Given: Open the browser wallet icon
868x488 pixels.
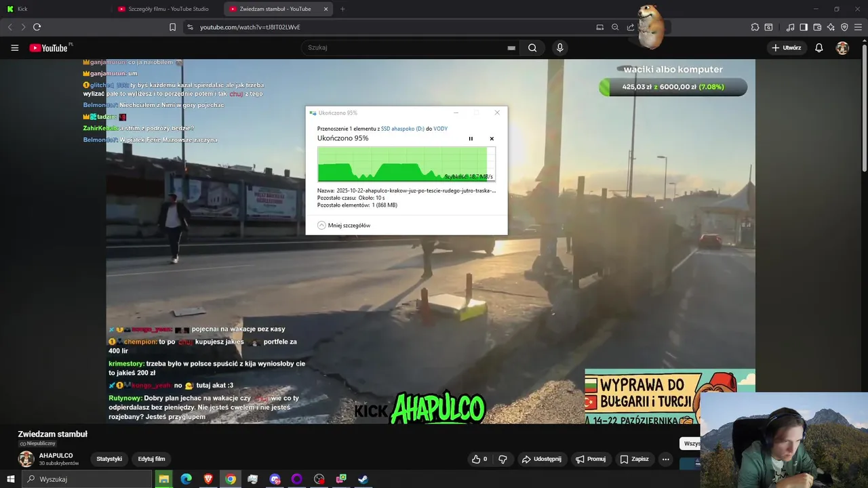Looking at the screenshot, I should pos(817,27).
